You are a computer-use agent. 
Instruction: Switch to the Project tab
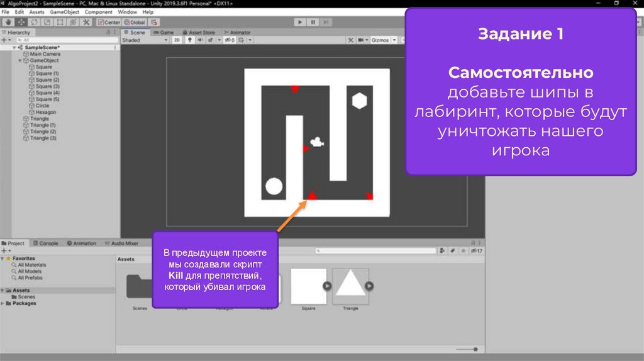click(13, 243)
